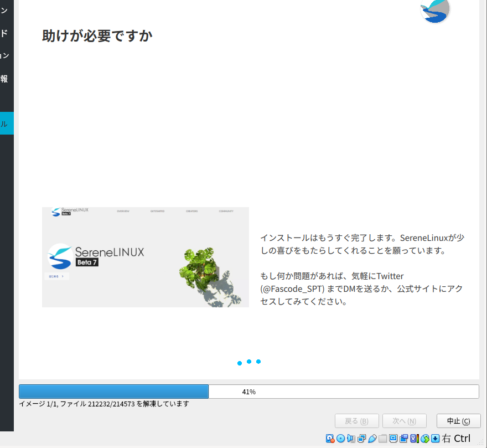This screenshot has height=448, width=487.
Task: Click the USB devices status icon
Action: click(372, 439)
